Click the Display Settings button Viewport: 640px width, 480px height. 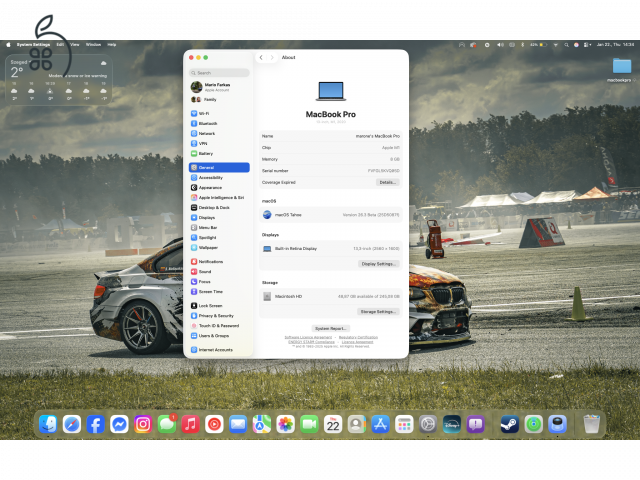[379, 264]
